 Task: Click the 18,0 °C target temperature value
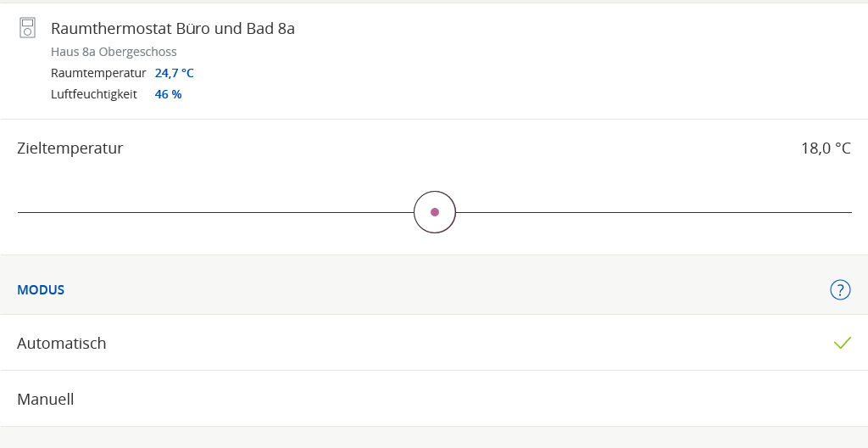point(825,148)
